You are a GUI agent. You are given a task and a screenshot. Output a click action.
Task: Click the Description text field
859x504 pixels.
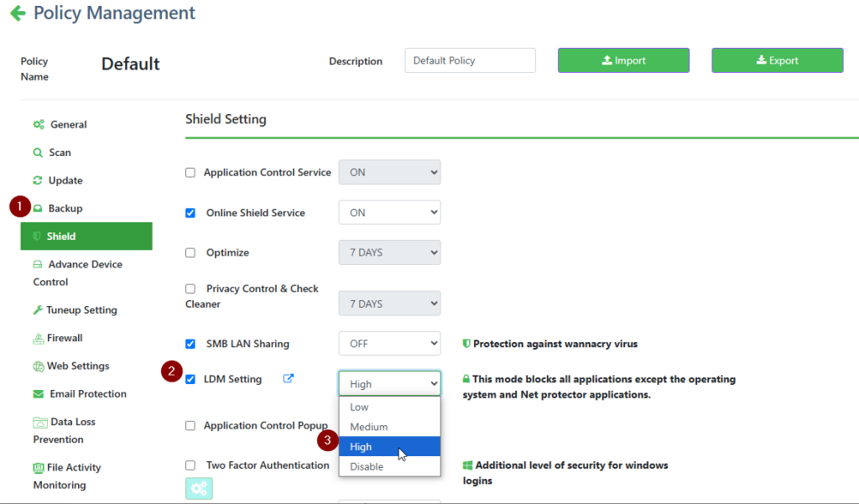470,60
